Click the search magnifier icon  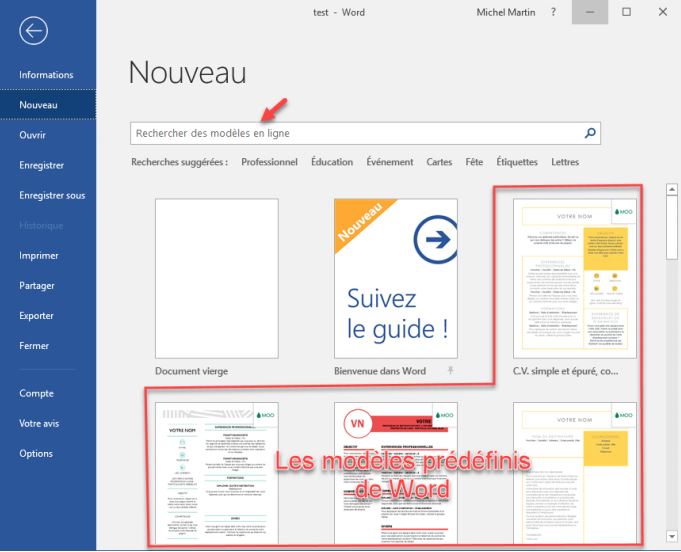pos(590,133)
